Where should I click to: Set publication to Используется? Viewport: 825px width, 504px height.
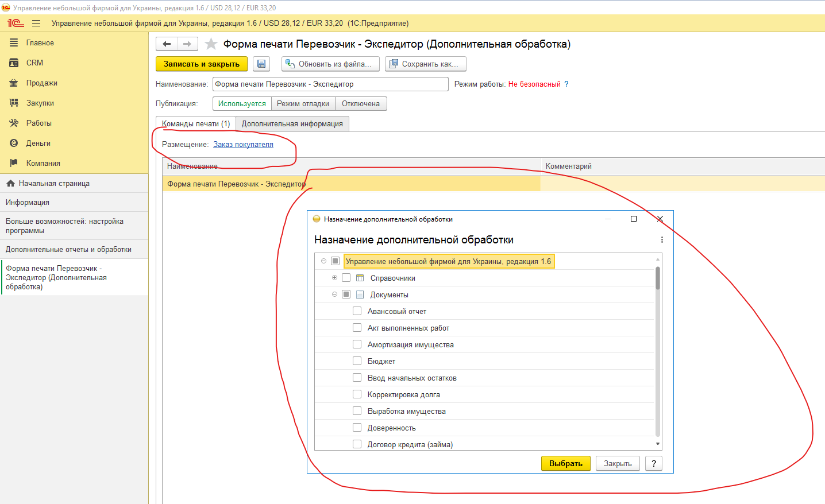(x=242, y=103)
